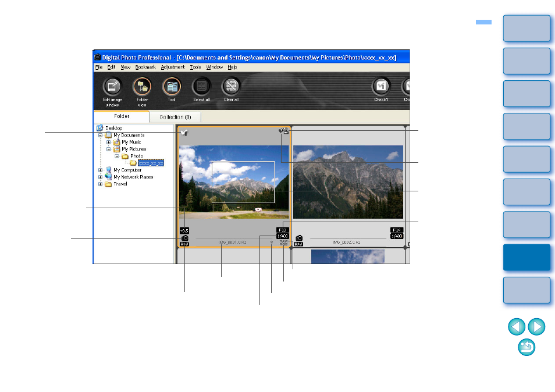555x392 pixels.
Task: Open the Adjustment menu
Action: tap(173, 67)
